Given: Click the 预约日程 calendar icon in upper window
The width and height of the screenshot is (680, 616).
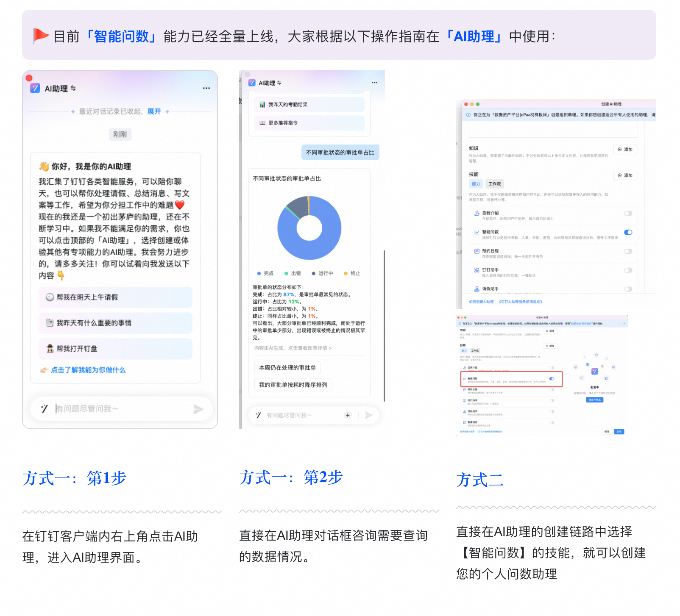Looking at the screenshot, I should click(477, 251).
